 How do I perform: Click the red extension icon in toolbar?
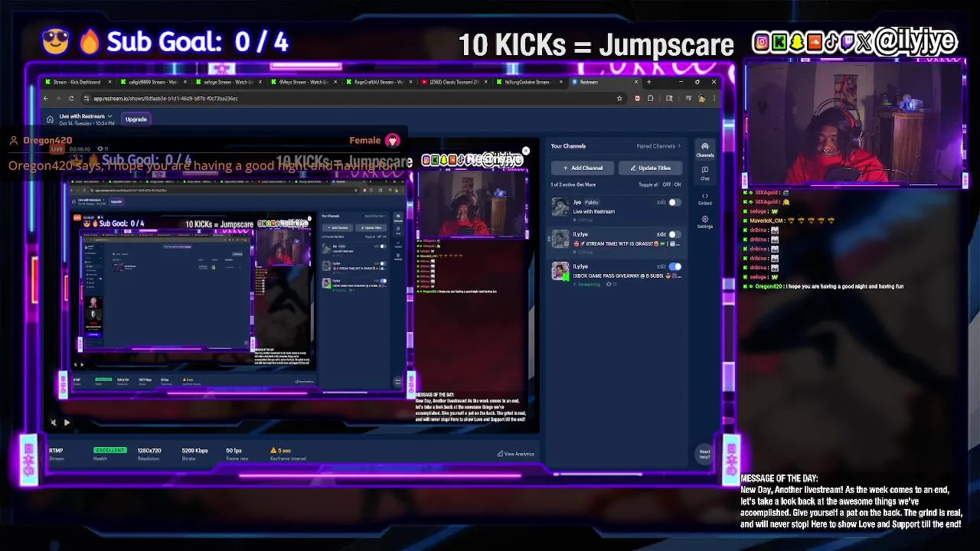click(637, 98)
